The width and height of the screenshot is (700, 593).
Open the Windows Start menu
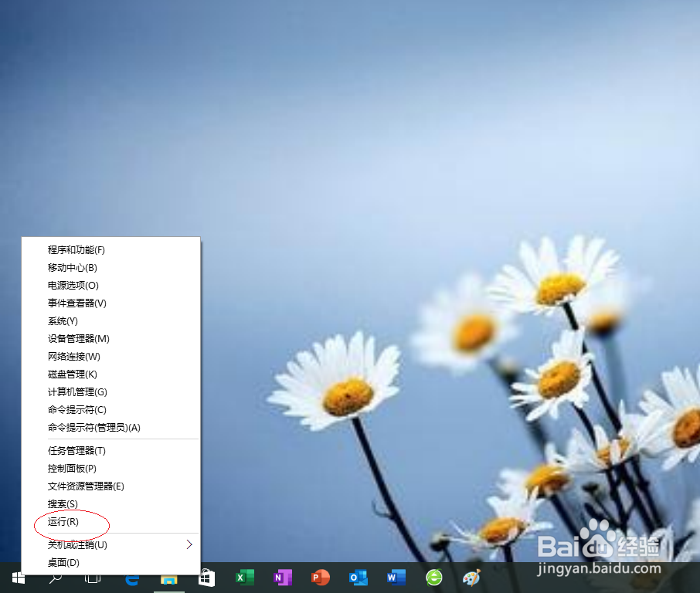[17, 577]
